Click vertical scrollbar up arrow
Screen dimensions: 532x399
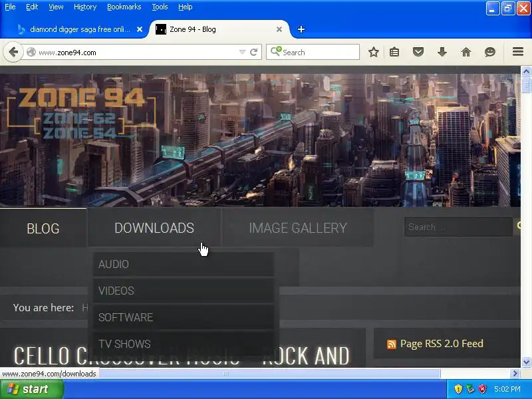pos(526,71)
